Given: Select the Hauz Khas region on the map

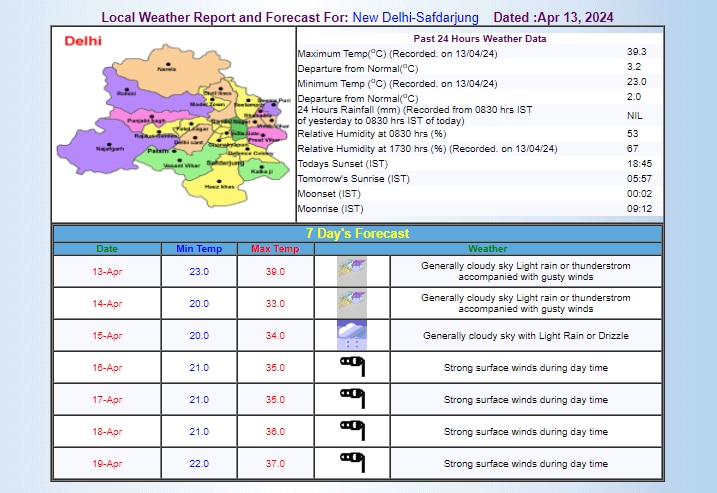Looking at the screenshot, I should 219,185.
